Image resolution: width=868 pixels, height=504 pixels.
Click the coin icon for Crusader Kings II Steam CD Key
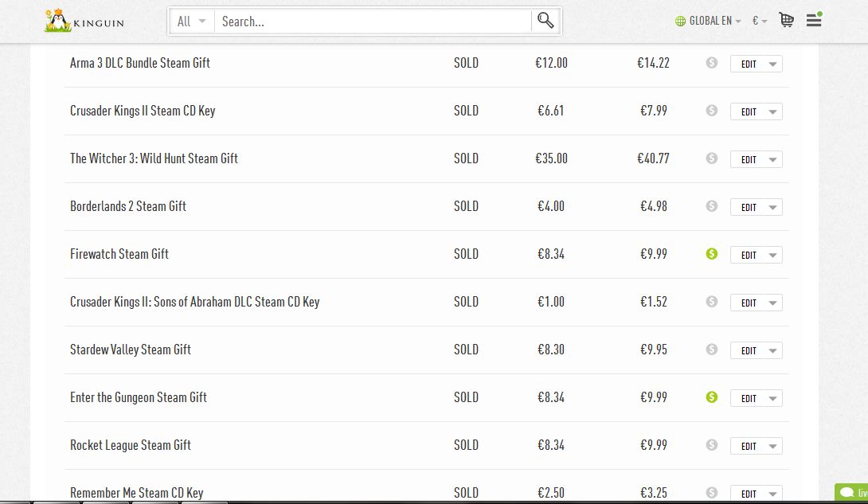712,110
